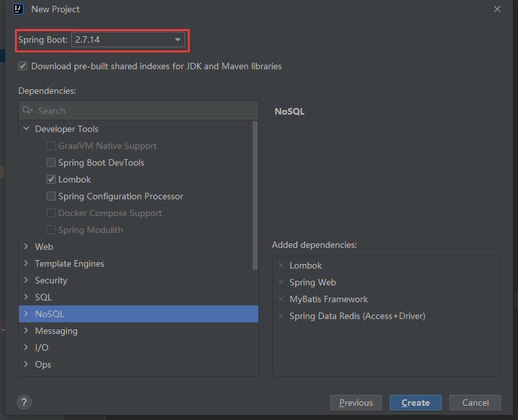518x420 pixels.
Task: Open the Spring Boot version dropdown
Action: click(177, 40)
